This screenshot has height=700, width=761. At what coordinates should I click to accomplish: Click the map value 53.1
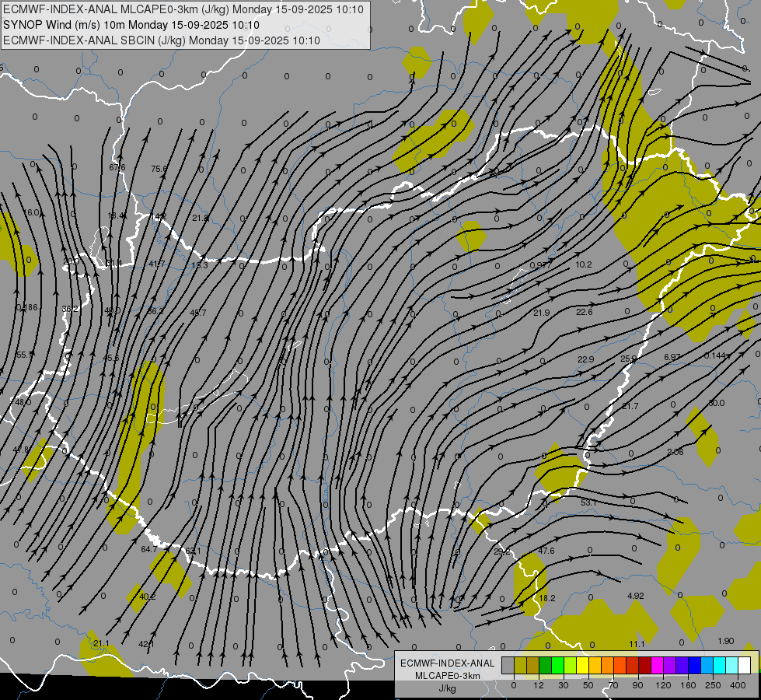point(588,502)
